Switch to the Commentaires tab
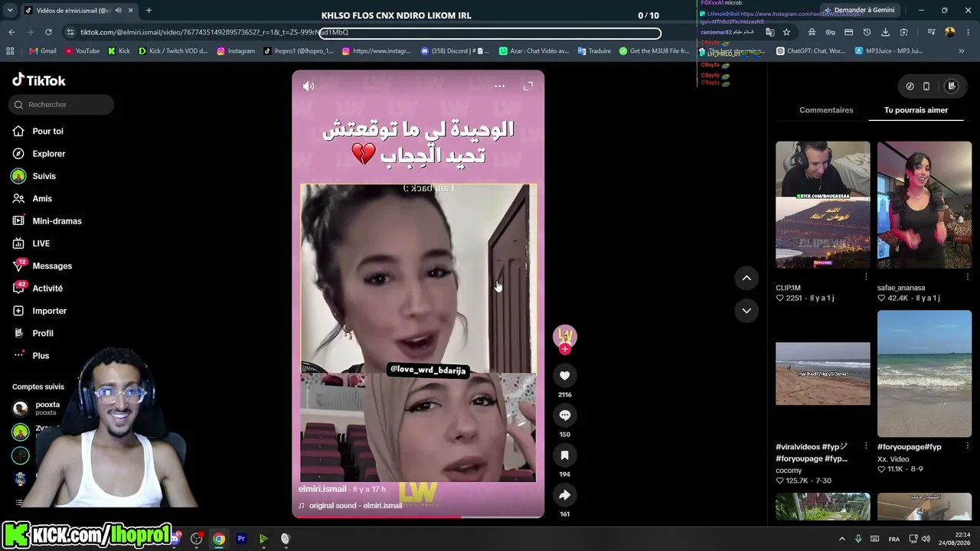This screenshot has width=980, height=551. click(x=826, y=110)
